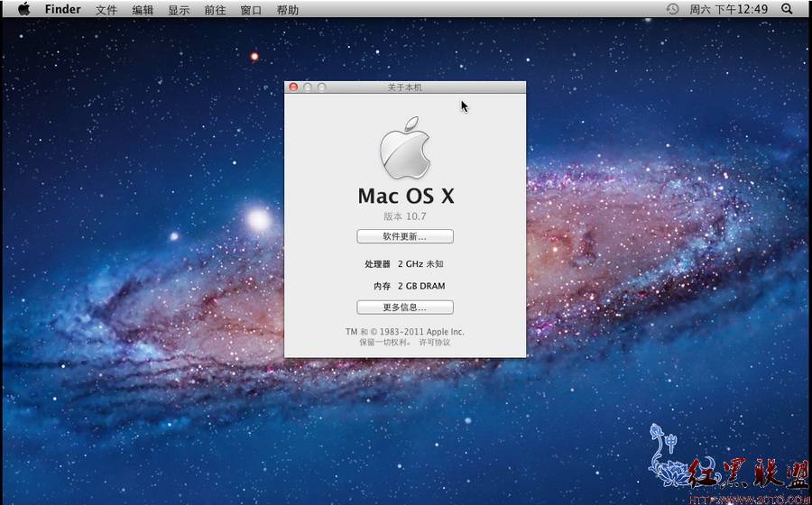
Task: Click the version text 版本 10.7
Action: [405, 216]
